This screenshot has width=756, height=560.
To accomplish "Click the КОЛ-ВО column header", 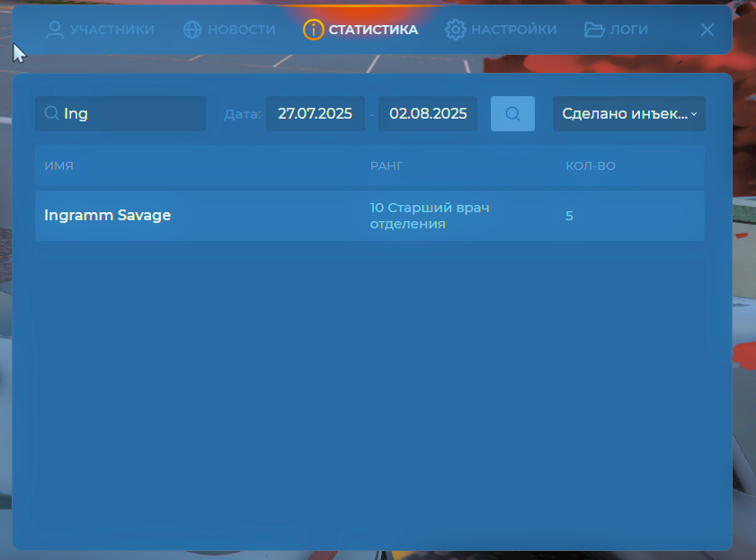I will 591,165.
